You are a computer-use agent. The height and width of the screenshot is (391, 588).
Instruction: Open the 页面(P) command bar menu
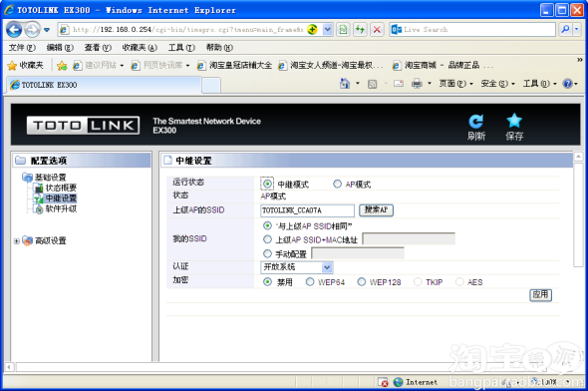[x=456, y=84]
